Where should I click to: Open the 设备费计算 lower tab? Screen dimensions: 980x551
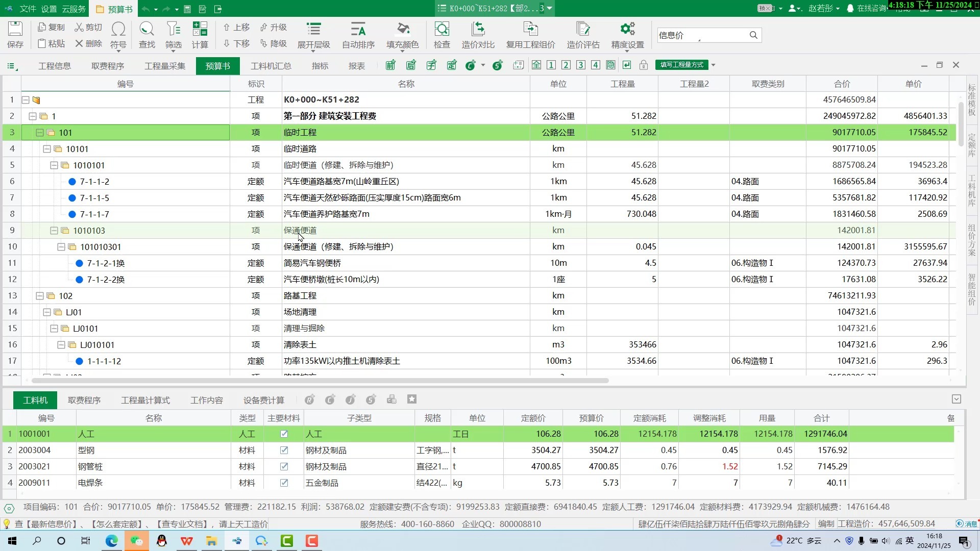(264, 400)
